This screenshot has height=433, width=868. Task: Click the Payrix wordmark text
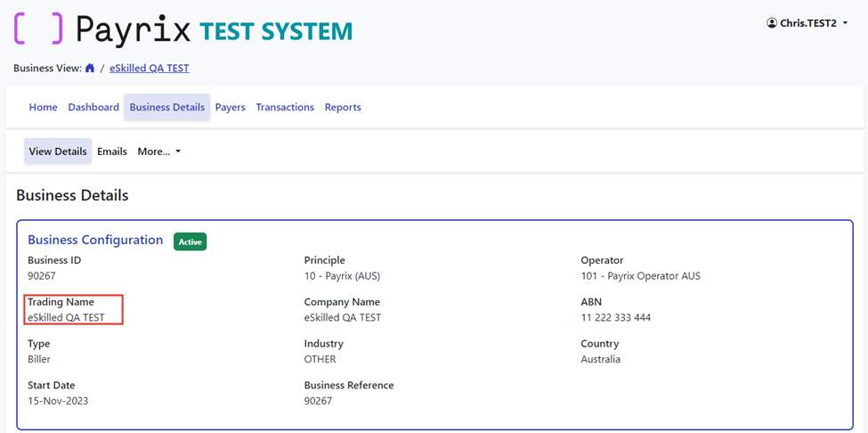[x=133, y=30]
